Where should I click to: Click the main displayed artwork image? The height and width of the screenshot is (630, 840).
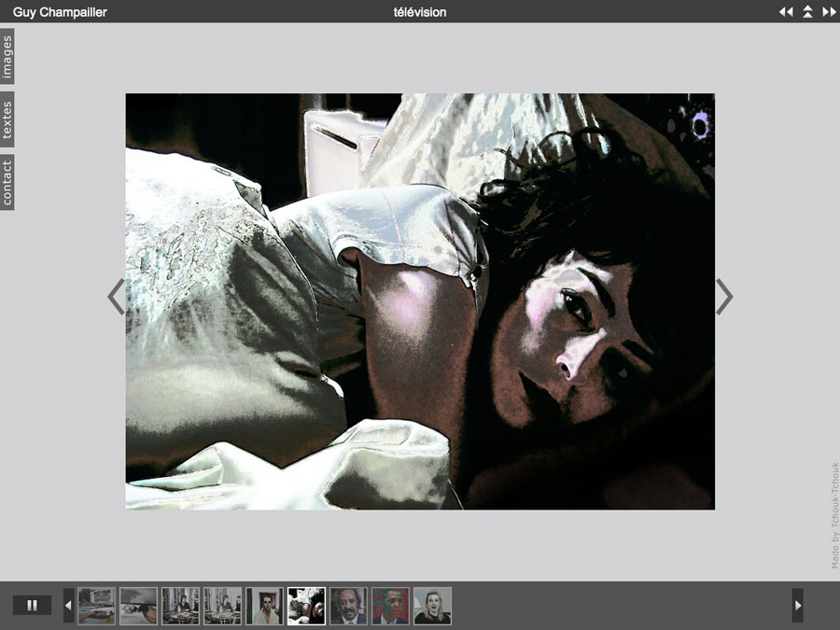(420, 301)
